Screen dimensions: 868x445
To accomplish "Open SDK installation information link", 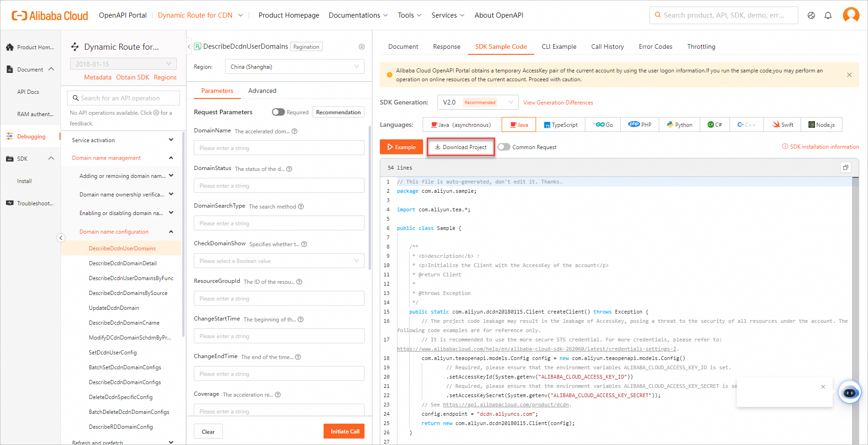I will (x=821, y=146).
